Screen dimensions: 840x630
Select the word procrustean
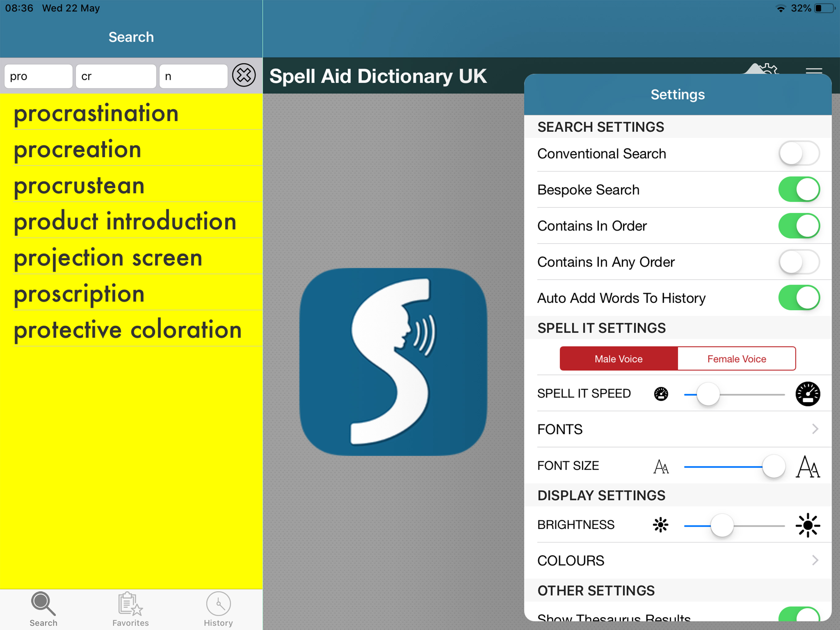131,184
